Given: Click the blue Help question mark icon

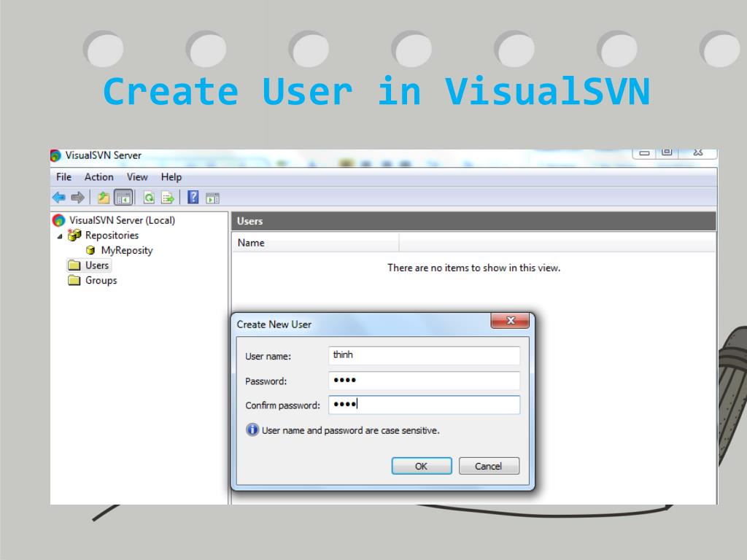Looking at the screenshot, I should point(193,197).
